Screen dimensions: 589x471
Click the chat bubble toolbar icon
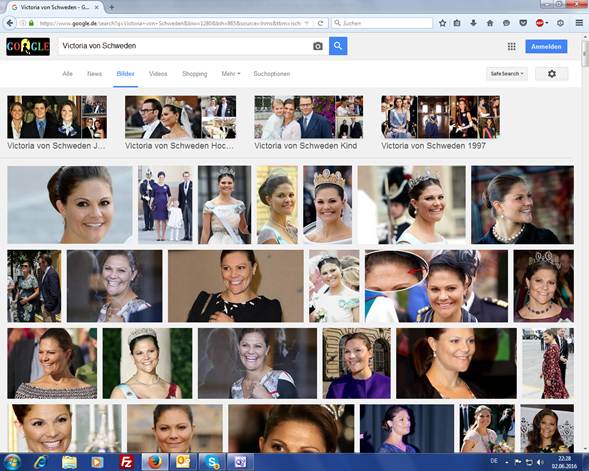[506, 23]
